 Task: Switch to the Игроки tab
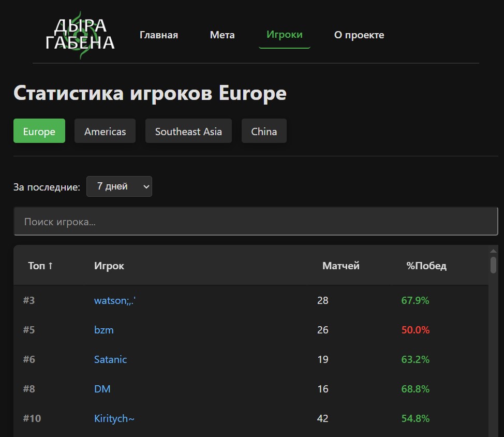(x=284, y=35)
